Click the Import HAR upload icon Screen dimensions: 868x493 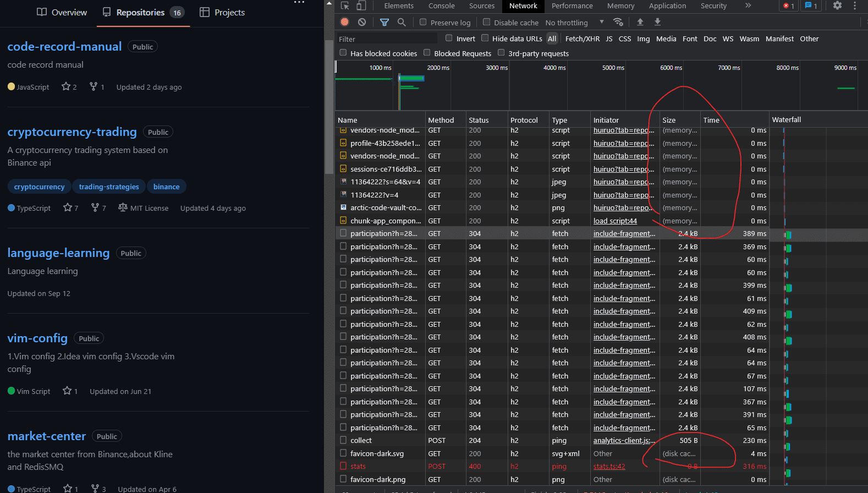click(x=640, y=22)
